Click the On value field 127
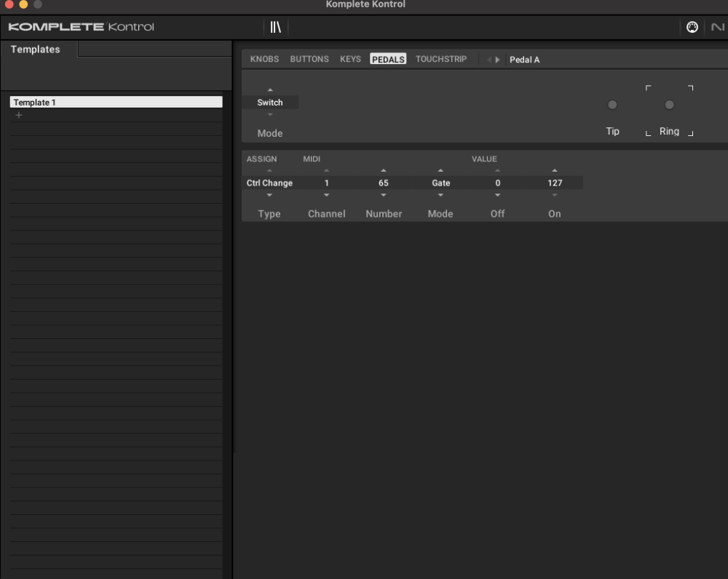Screen dimensions: 728x579 click(x=555, y=183)
